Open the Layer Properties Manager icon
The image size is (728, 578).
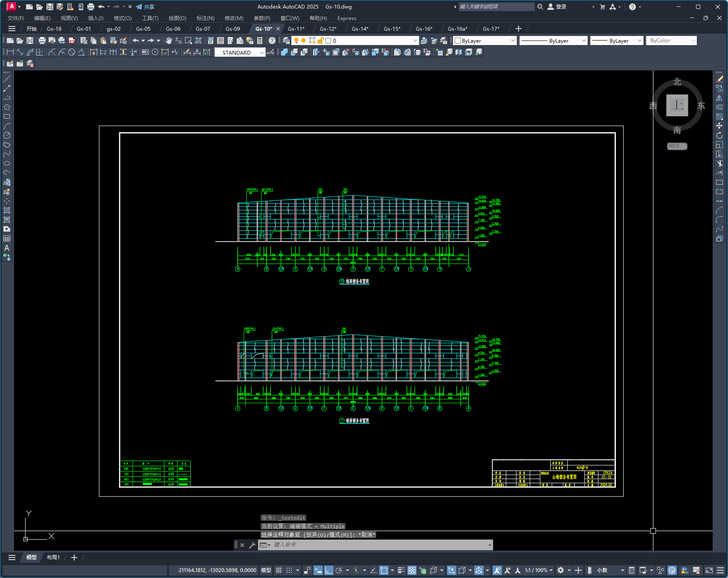(x=286, y=41)
